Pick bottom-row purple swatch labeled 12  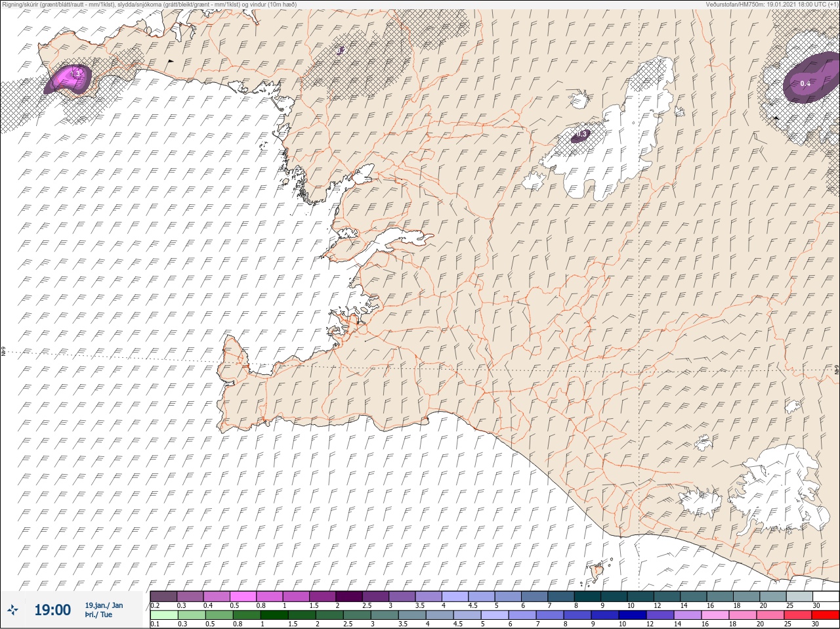point(660,615)
